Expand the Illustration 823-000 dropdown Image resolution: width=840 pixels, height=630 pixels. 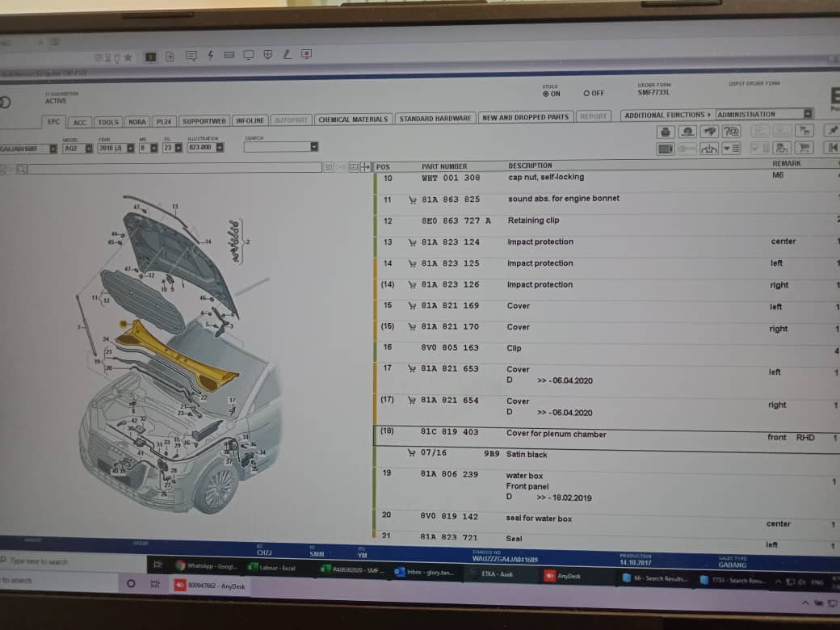coord(219,148)
